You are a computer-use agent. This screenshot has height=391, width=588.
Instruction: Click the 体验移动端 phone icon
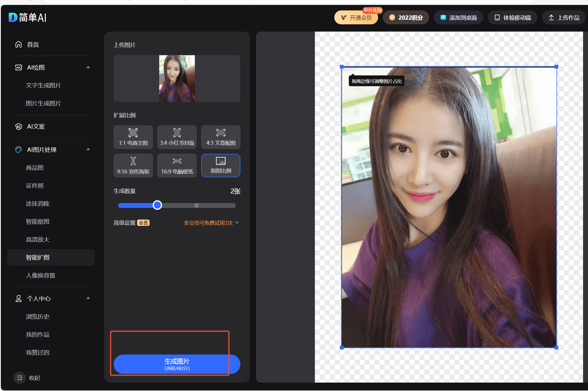[497, 18]
